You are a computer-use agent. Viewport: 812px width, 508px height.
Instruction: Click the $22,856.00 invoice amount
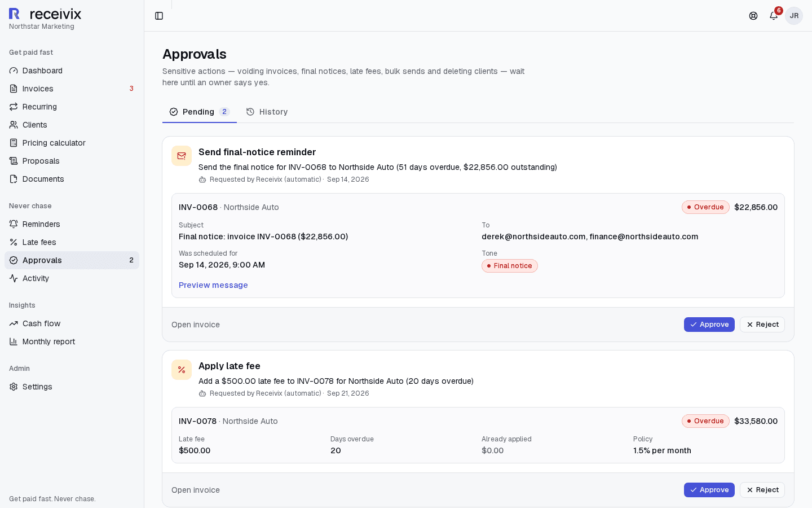[756, 207]
